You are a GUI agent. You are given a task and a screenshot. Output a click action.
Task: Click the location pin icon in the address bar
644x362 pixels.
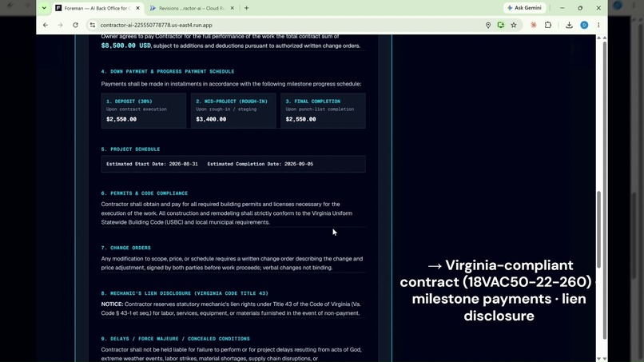click(488, 25)
